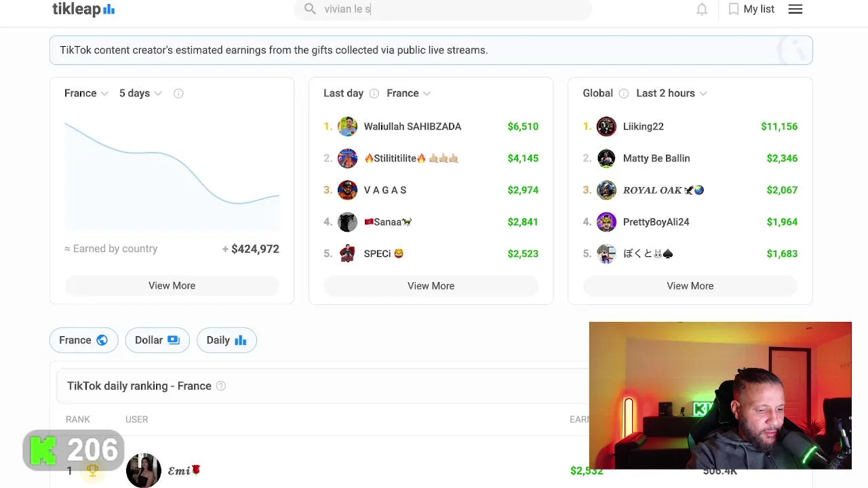The image size is (868, 488).
Task: Click V A G A S name
Action: (385, 190)
